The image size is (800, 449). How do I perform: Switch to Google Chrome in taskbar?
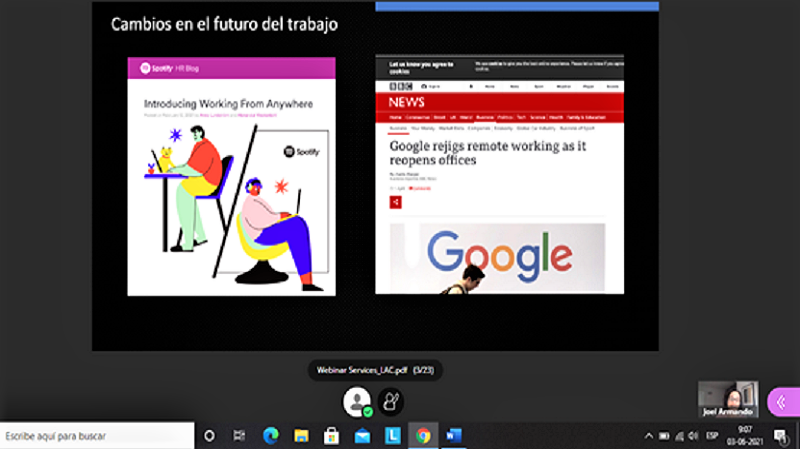pos(423,436)
